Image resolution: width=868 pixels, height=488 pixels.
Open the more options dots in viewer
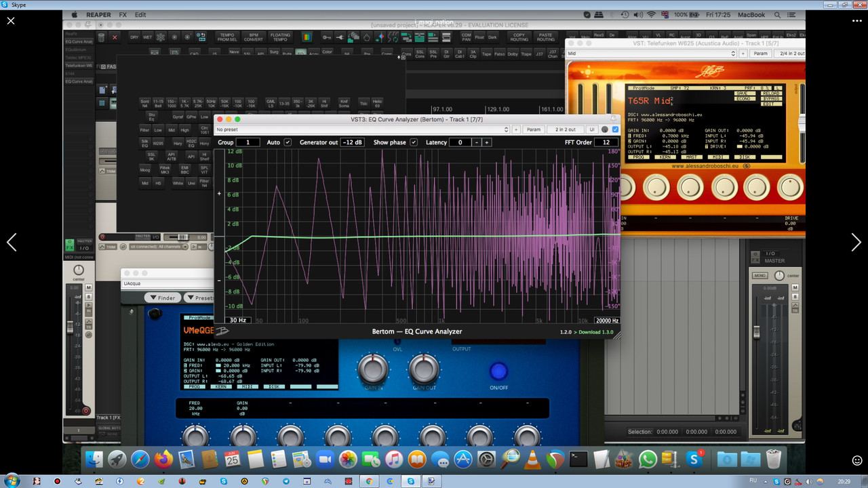(x=858, y=21)
